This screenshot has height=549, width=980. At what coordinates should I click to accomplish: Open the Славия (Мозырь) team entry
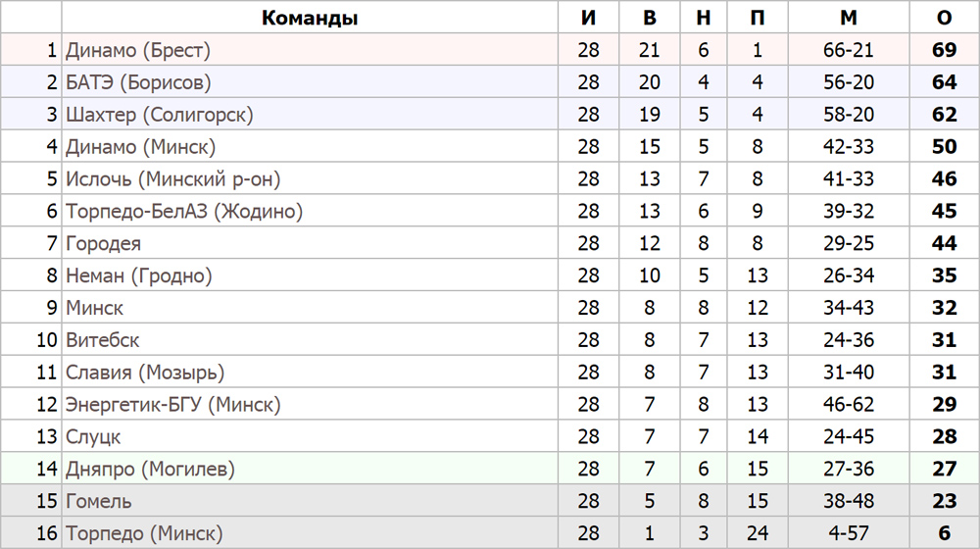click(145, 373)
